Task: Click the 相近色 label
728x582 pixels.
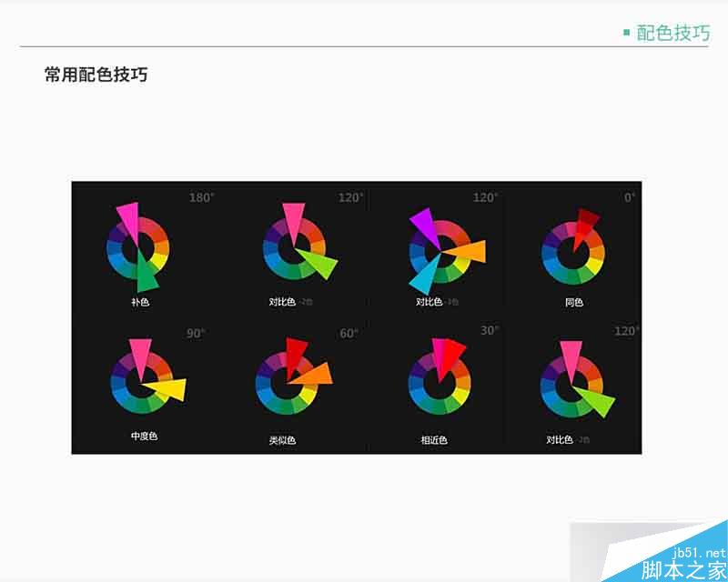Action: tap(434, 439)
